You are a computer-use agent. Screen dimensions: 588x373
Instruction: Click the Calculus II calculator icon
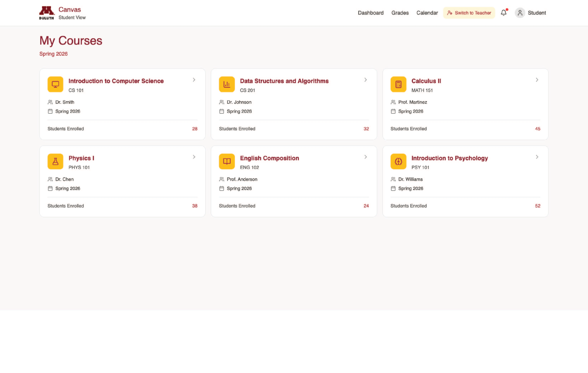coord(398,85)
